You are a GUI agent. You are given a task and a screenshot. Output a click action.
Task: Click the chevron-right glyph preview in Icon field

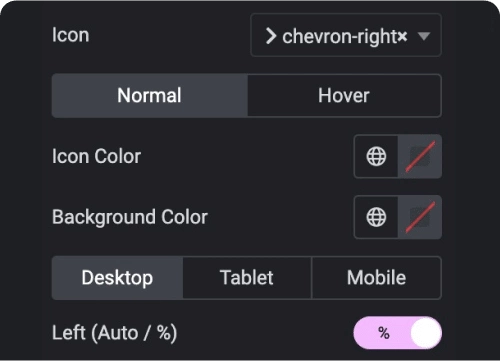click(x=271, y=36)
